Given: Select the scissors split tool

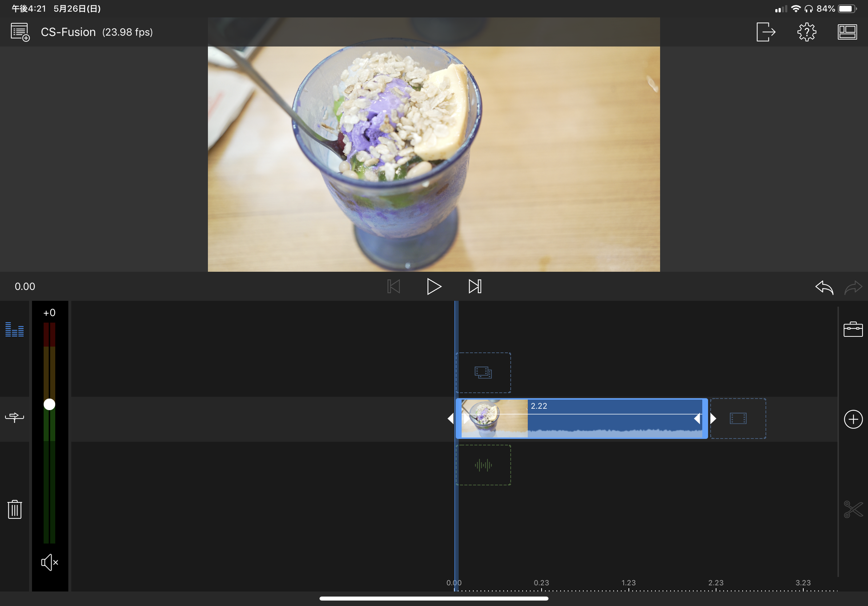Looking at the screenshot, I should tap(853, 509).
